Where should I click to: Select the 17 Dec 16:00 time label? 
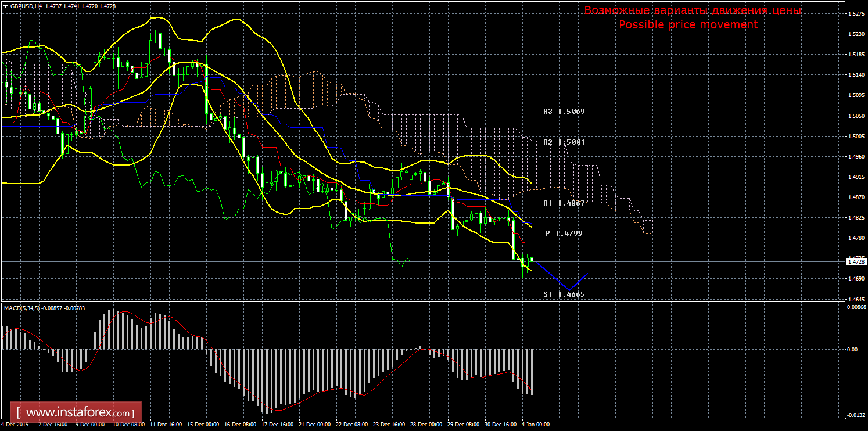point(277,425)
